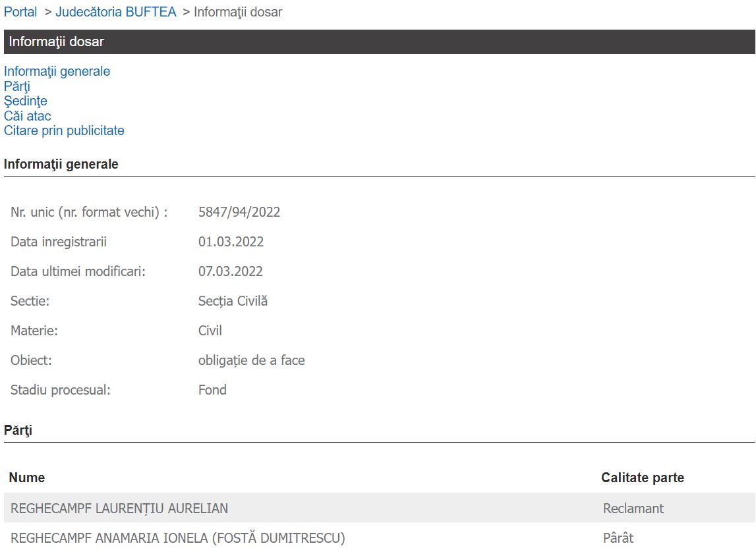Open the Căi atac link
Screen dimensions: 756x552
point(28,116)
